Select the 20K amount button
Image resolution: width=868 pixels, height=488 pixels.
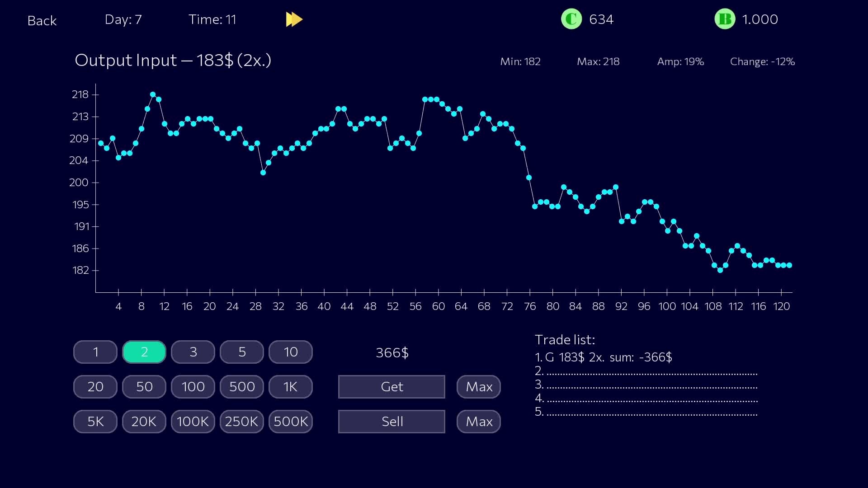144,422
